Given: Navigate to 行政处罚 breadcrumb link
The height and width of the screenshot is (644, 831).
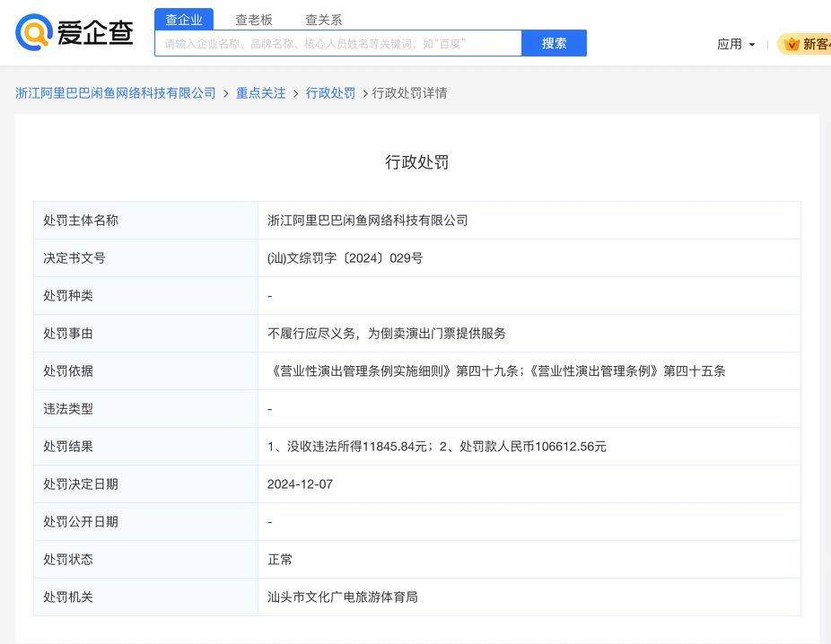Looking at the screenshot, I should [330, 93].
